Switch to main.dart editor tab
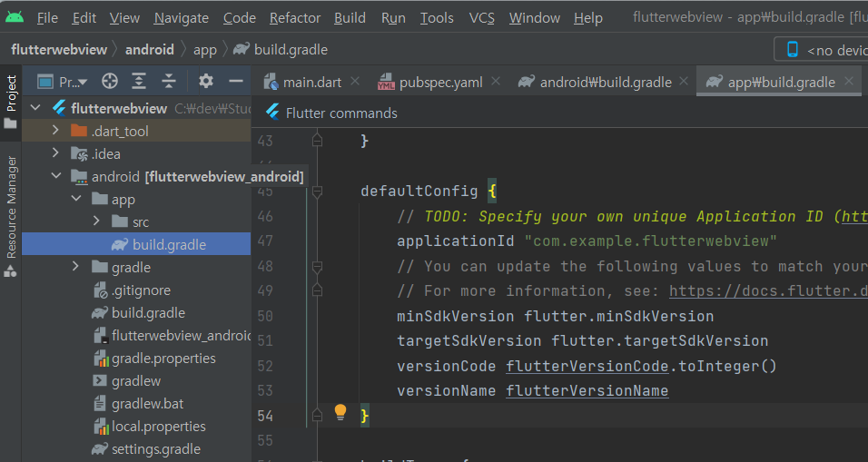This screenshot has height=462, width=868. [303, 82]
